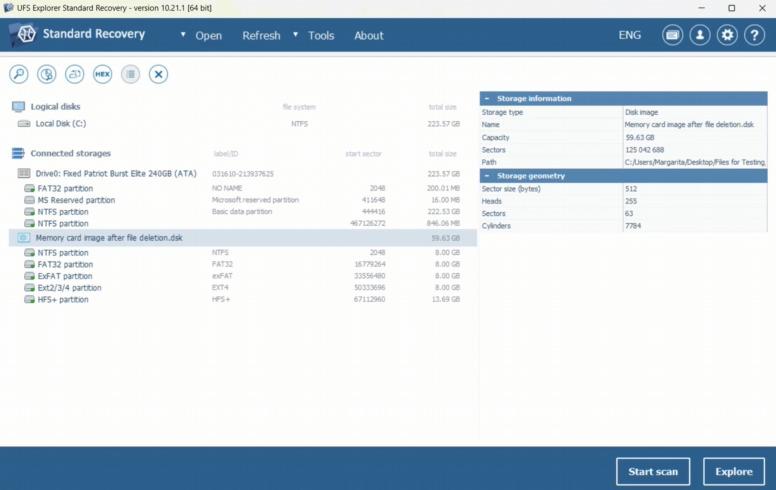Change the ENG language setting
Screen dimensions: 776x490
tap(630, 35)
